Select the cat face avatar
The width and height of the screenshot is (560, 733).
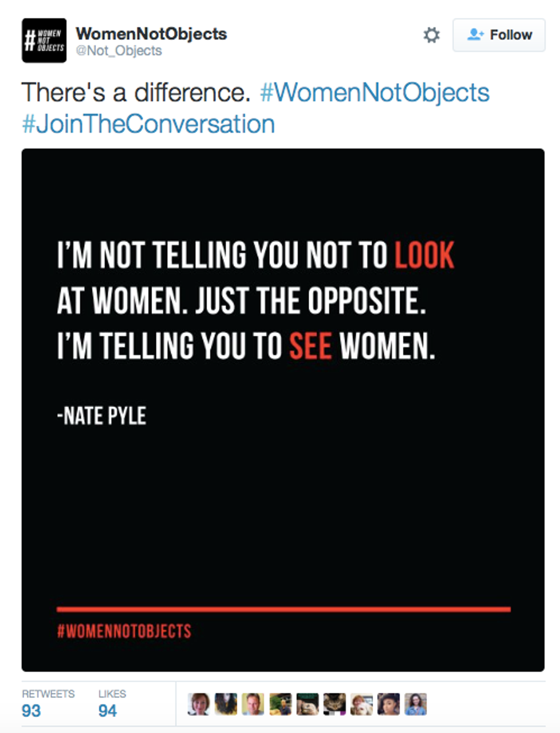[x=334, y=704]
